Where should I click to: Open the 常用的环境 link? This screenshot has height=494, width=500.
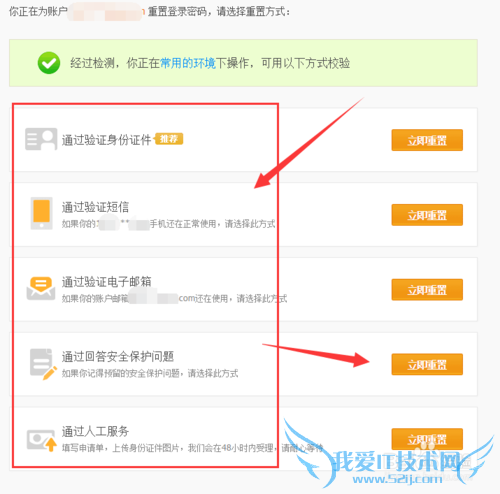tap(188, 63)
